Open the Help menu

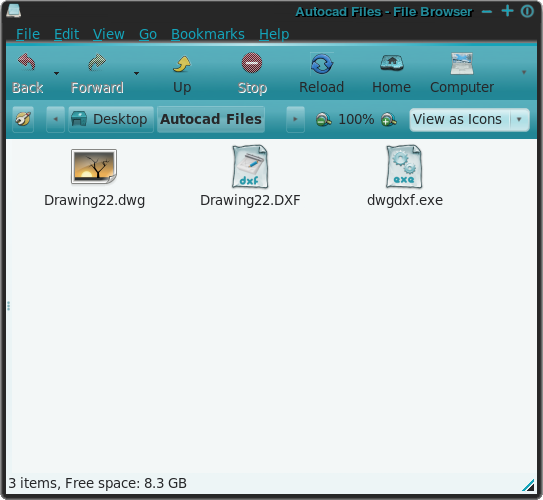coord(274,34)
